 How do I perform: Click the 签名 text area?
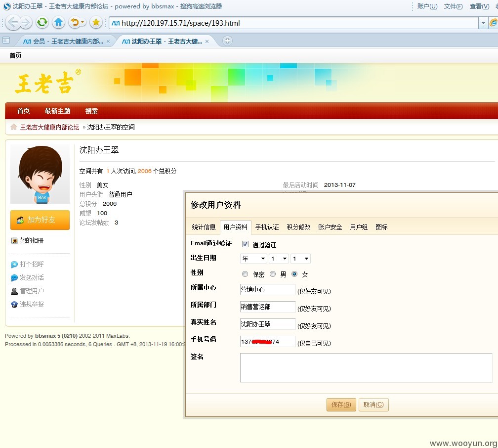[x=366, y=368]
